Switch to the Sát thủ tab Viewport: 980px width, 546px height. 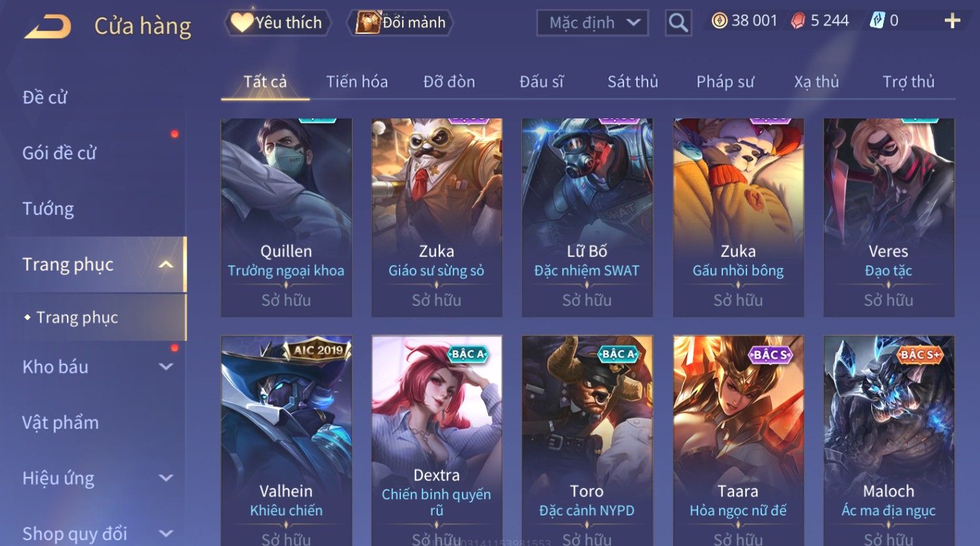(x=633, y=81)
